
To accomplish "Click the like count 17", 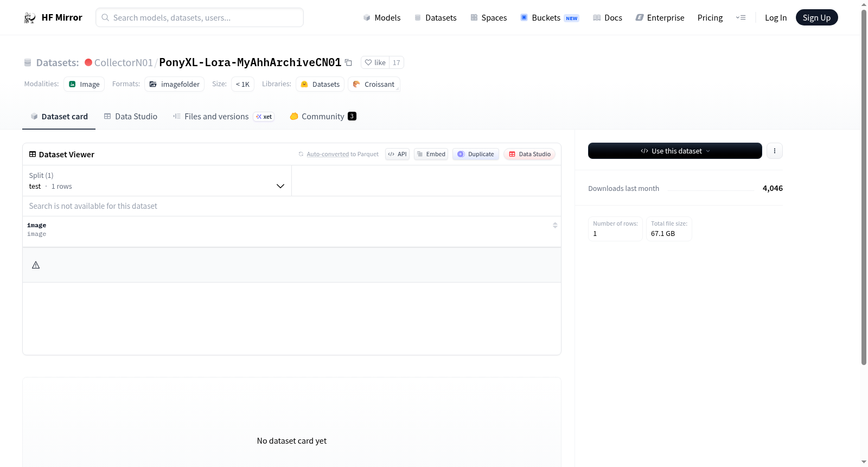I will pyautogui.click(x=397, y=62).
